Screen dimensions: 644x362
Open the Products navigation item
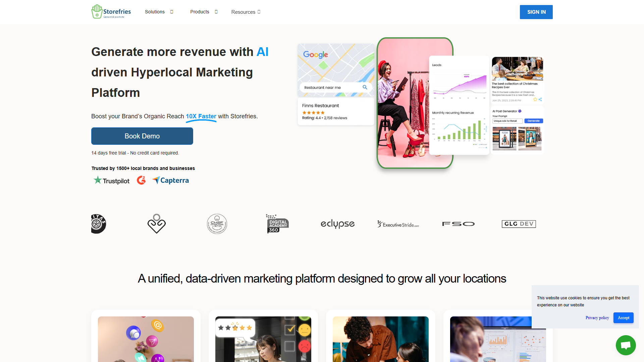coord(200,12)
